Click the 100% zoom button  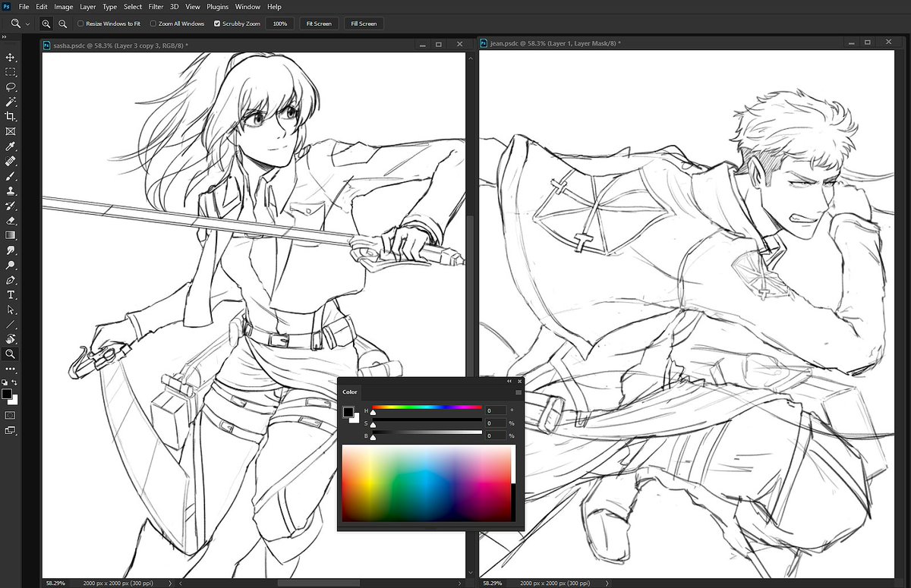(x=280, y=24)
